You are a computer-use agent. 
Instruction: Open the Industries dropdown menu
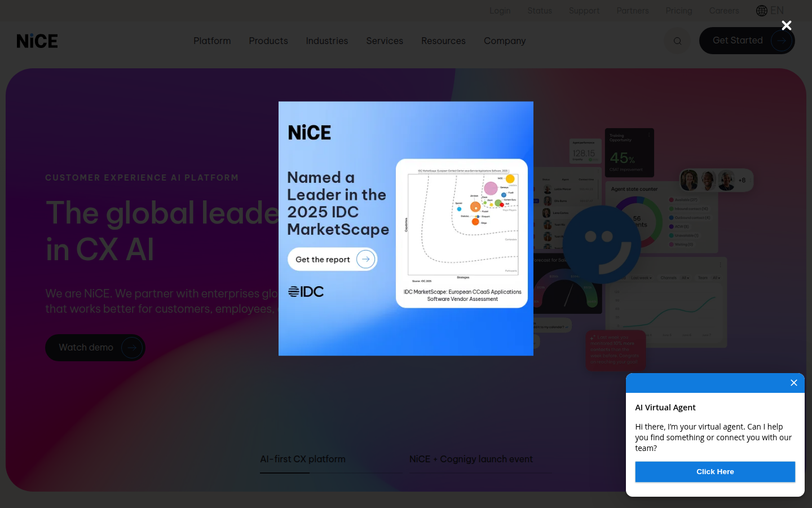pyautogui.click(x=327, y=41)
